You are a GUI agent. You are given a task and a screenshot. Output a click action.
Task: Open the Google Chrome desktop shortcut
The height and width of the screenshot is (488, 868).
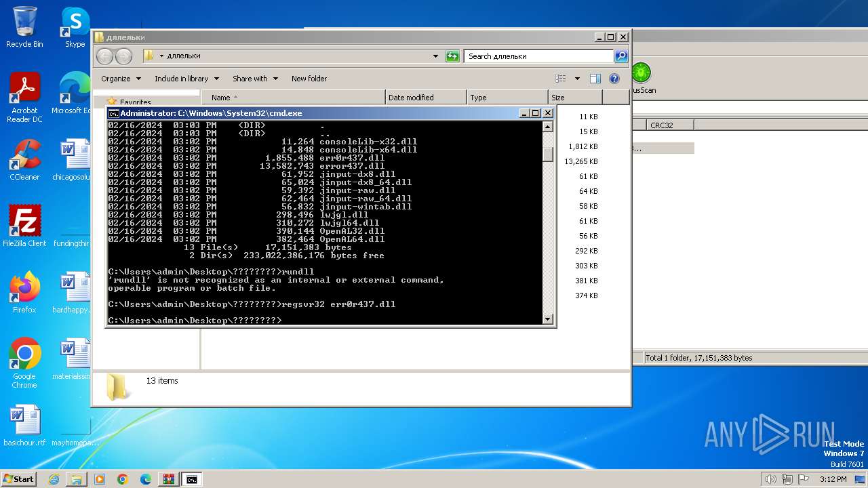(24, 363)
